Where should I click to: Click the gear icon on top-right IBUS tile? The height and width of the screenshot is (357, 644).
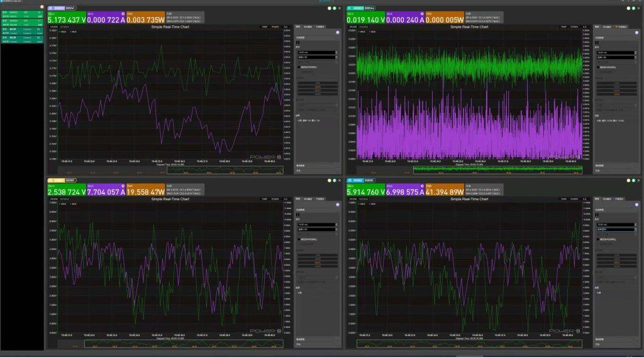coord(421,13)
